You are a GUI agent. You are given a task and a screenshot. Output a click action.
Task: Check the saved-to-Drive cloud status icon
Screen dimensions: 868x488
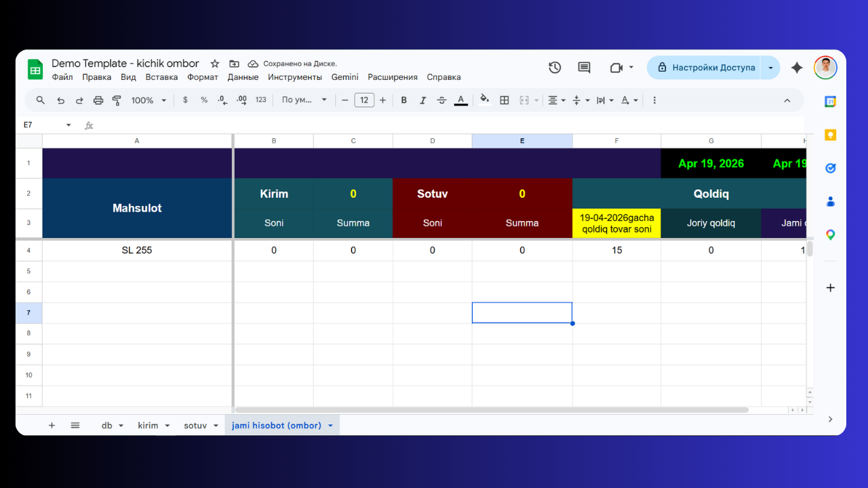coord(253,64)
